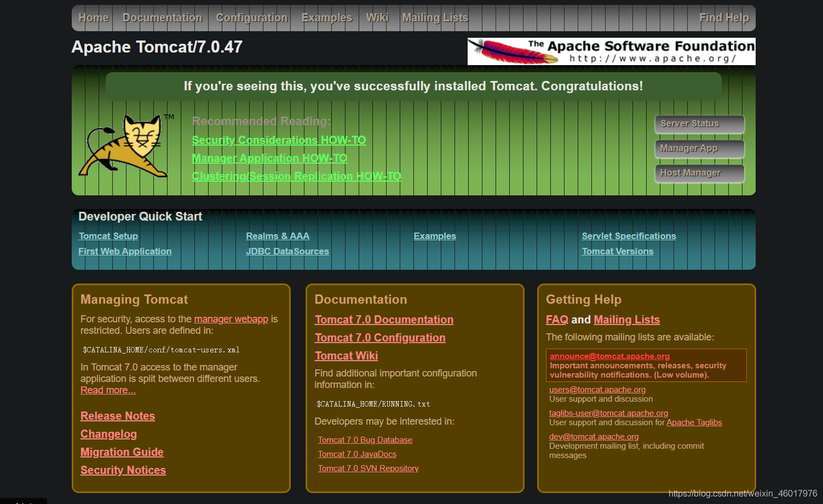The height and width of the screenshot is (504, 823).
Task: Click Find Help in the navigation bar
Action: click(724, 18)
